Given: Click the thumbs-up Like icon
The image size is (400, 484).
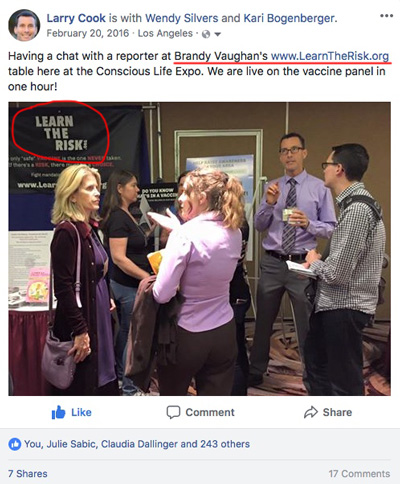Looking at the screenshot, I should pyautogui.click(x=59, y=412).
